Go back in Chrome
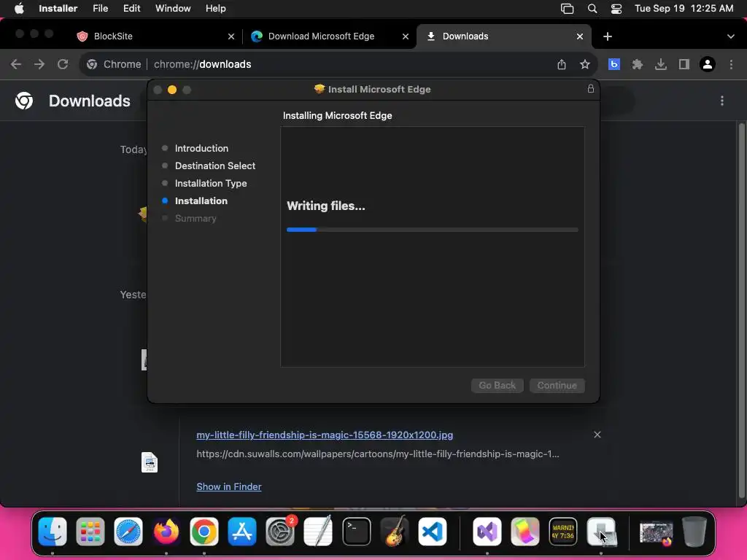The image size is (747, 560). (x=16, y=64)
